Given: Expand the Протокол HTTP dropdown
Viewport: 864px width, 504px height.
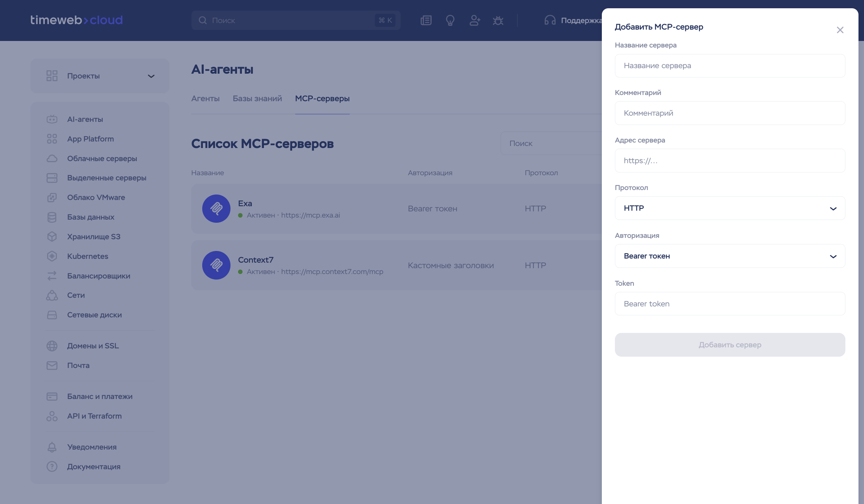Looking at the screenshot, I should click(x=730, y=208).
